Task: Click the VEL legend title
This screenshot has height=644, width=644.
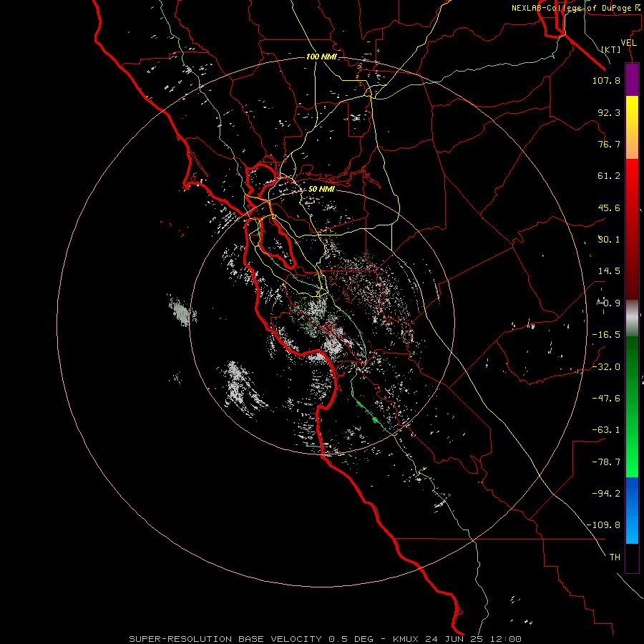Action: point(628,43)
